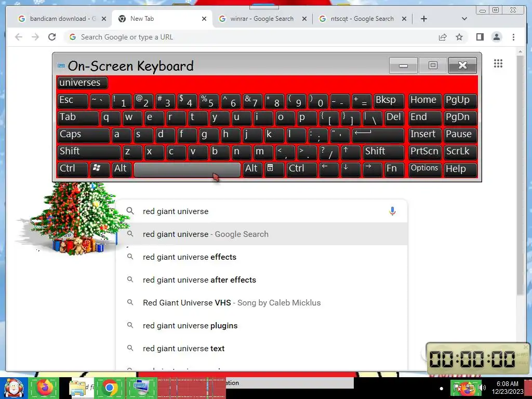Open Chrome side panel
This screenshot has height=399, width=532.
pyautogui.click(x=480, y=37)
